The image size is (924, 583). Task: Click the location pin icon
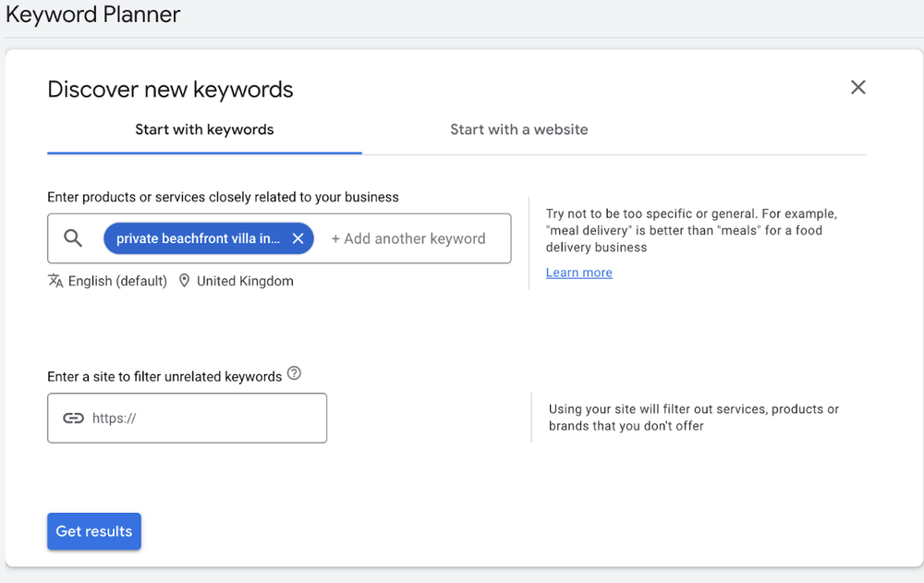[x=185, y=281]
